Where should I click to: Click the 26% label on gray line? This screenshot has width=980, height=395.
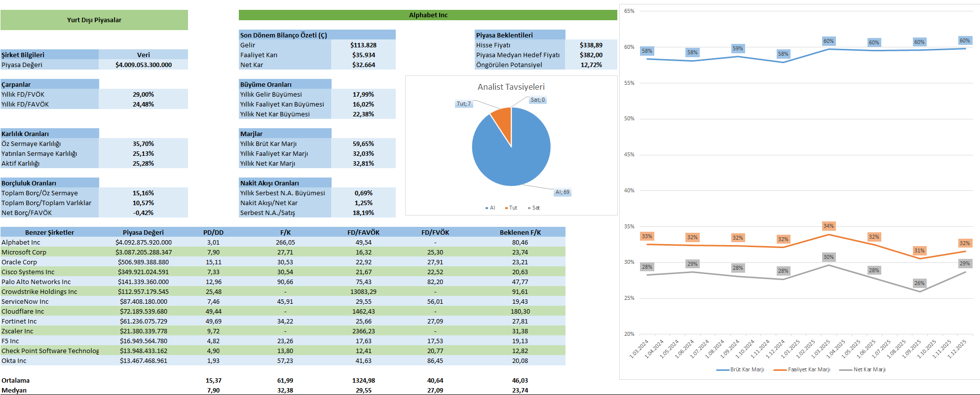[919, 283]
